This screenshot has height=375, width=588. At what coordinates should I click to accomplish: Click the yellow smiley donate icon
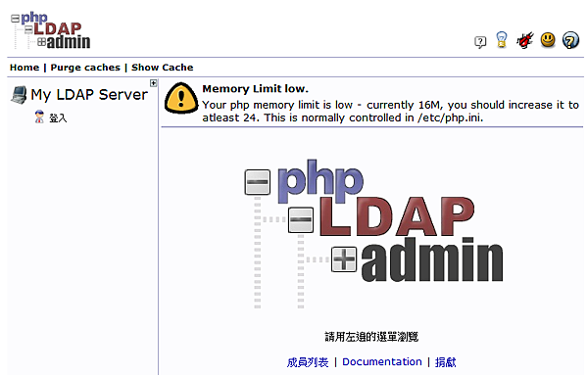[548, 40]
